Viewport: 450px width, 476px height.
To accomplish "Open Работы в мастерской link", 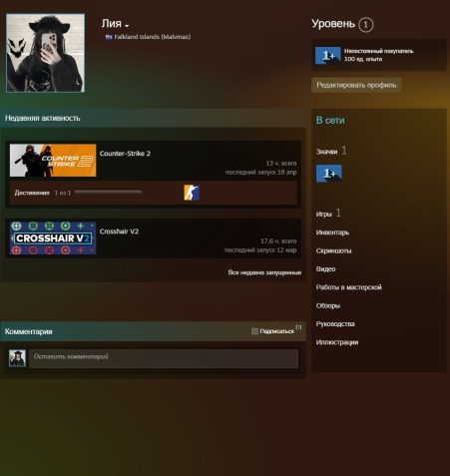I will (349, 287).
